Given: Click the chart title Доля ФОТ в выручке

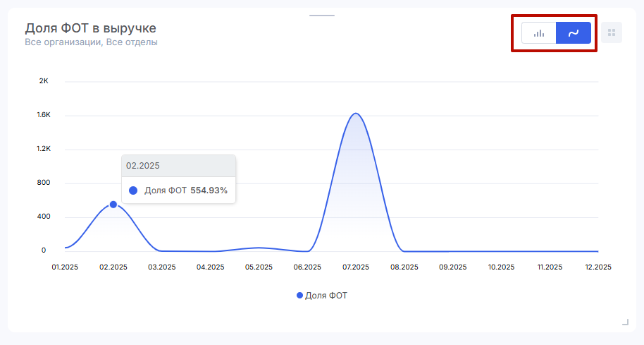Looking at the screenshot, I should [x=91, y=28].
